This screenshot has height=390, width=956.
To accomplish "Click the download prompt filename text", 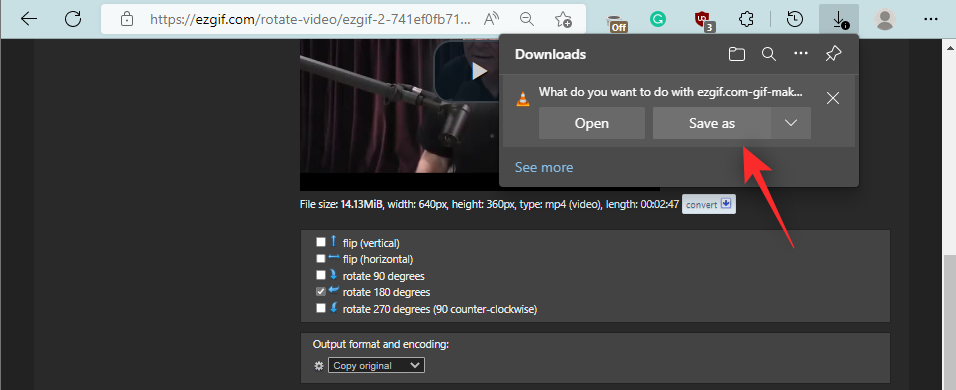I will [671, 92].
